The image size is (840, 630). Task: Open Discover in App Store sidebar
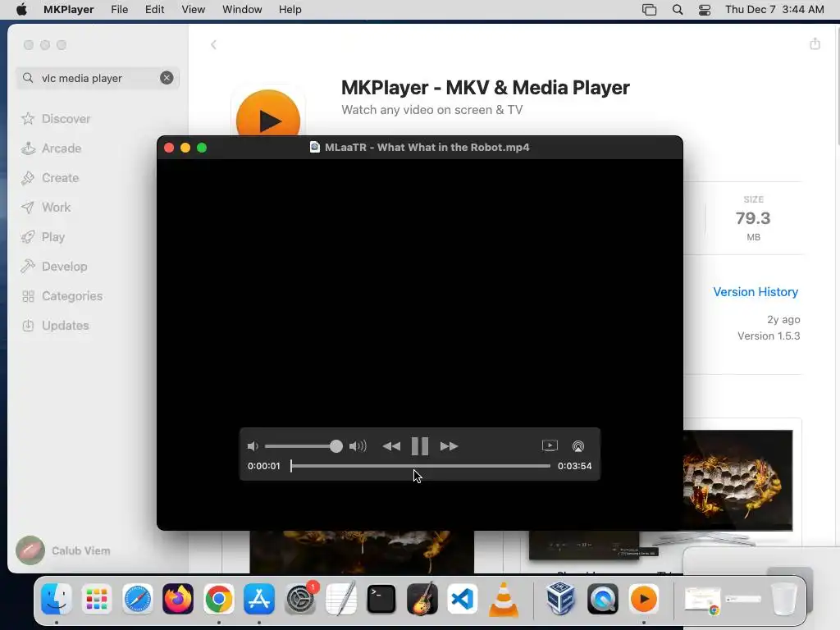tap(56, 119)
